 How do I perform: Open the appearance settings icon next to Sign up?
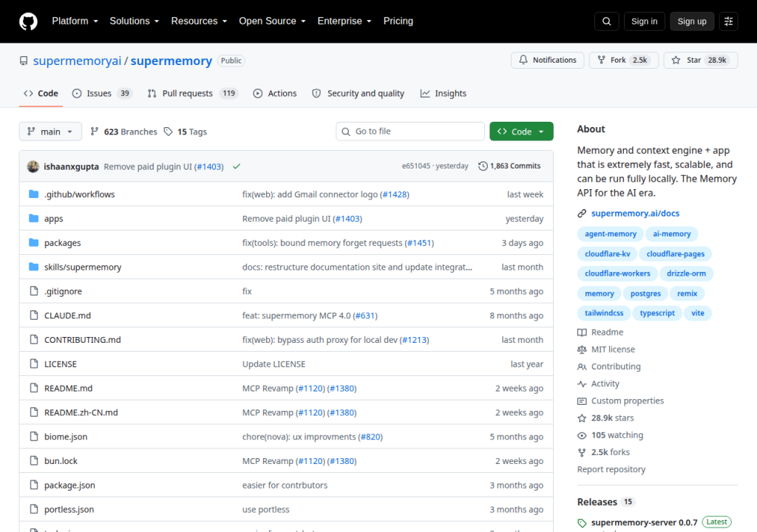point(728,21)
